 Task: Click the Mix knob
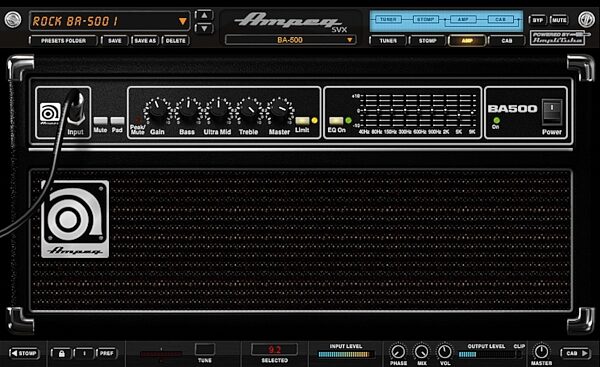coord(422,352)
